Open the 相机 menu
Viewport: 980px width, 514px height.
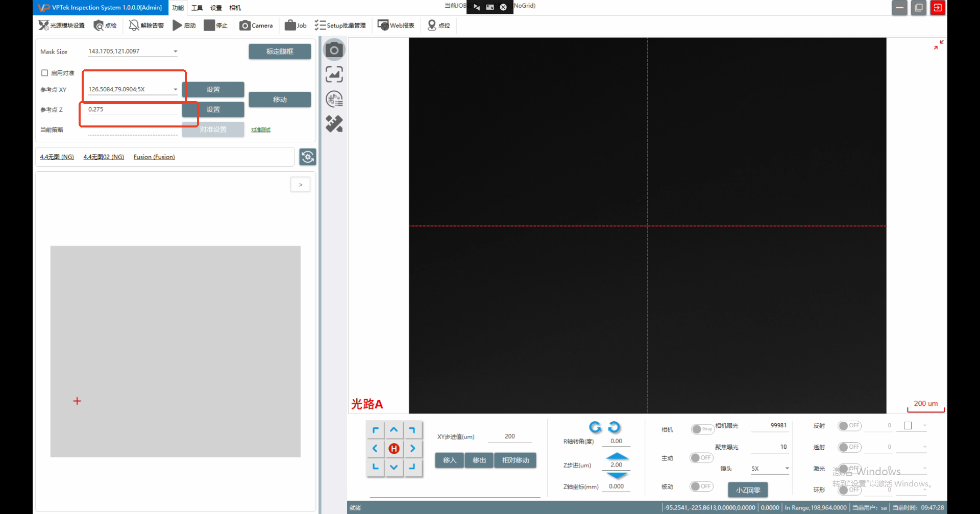pyautogui.click(x=235, y=8)
